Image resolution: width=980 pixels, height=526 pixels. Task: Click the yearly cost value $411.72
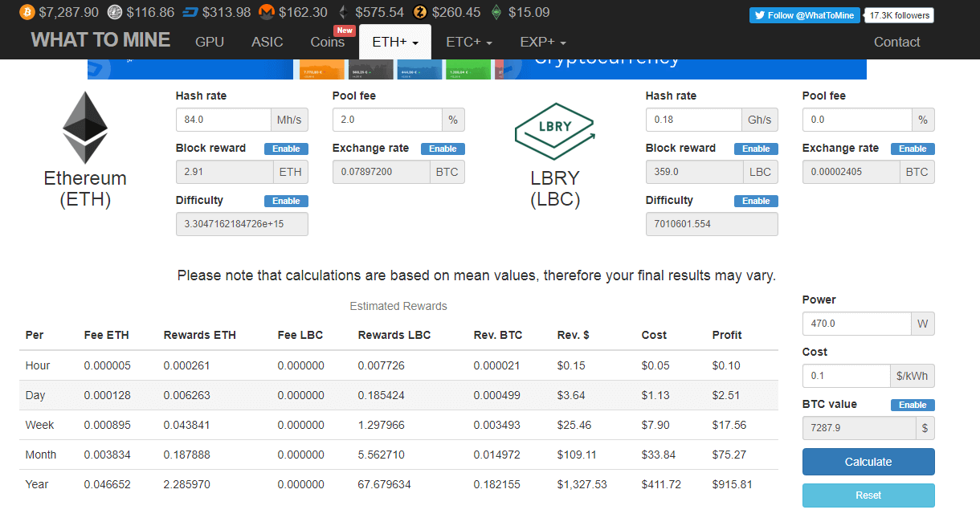pos(661,484)
